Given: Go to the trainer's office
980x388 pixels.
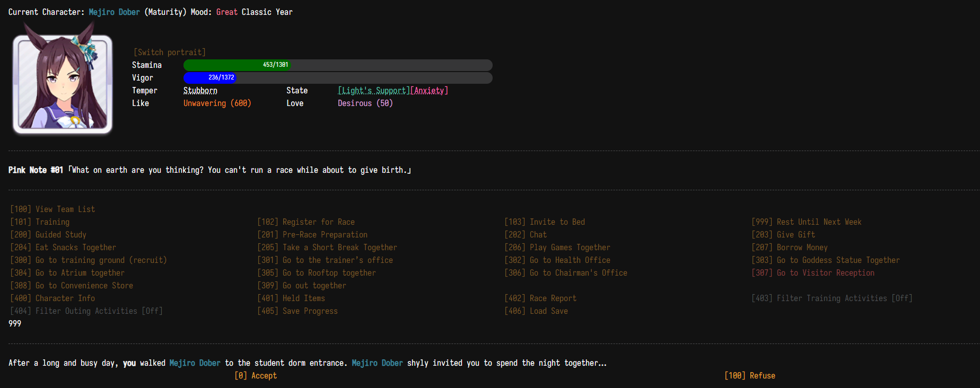Looking at the screenshot, I should point(325,260).
